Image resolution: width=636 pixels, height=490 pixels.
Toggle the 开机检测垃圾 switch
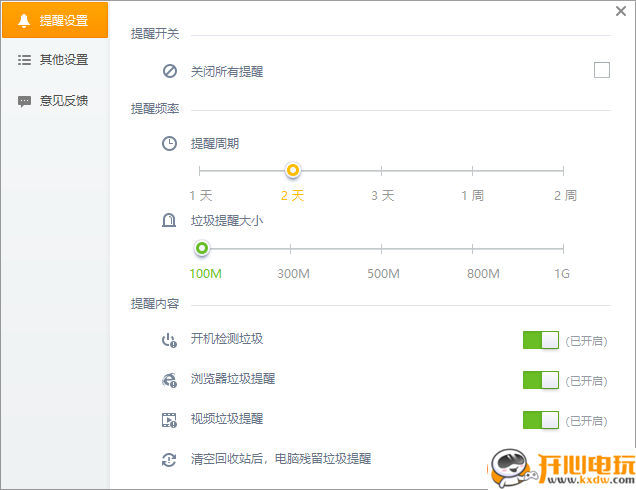click(x=541, y=340)
